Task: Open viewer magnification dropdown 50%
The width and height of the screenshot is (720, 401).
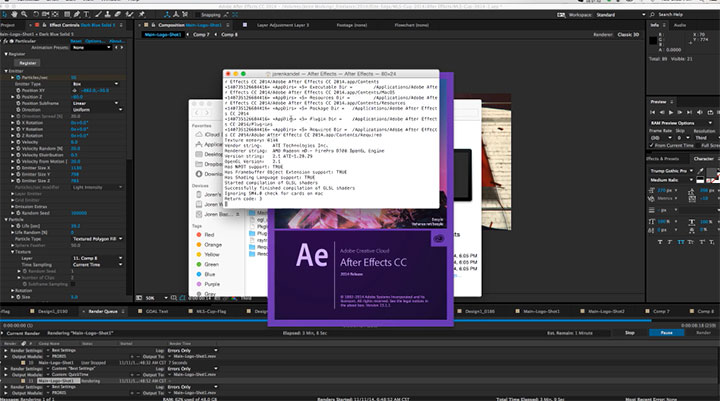Action: coord(156,298)
